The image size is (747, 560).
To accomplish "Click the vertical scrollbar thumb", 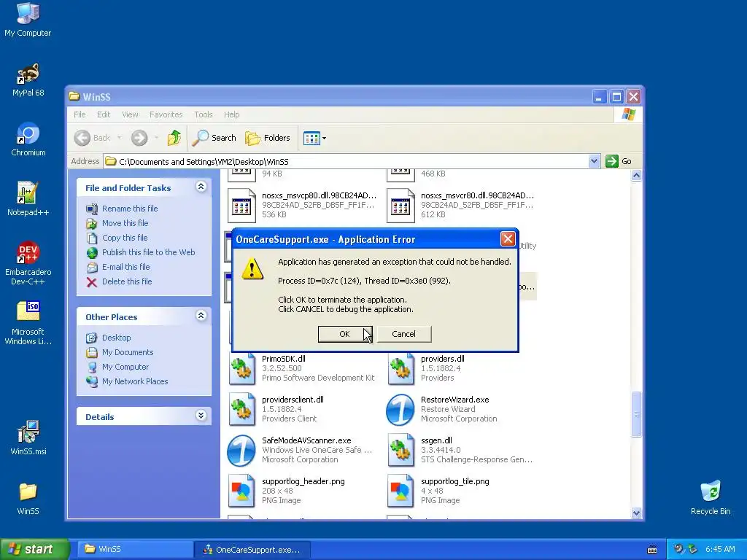I will point(636,414).
